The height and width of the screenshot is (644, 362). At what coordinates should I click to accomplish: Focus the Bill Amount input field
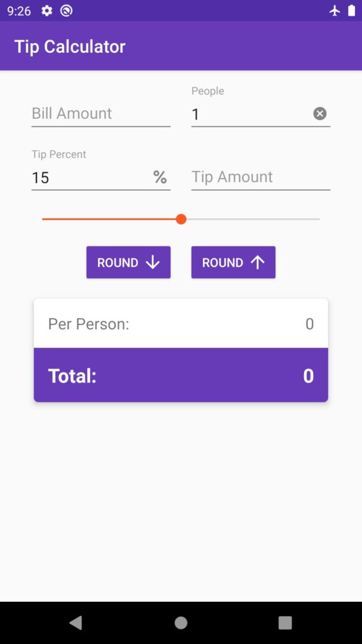[x=101, y=114]
